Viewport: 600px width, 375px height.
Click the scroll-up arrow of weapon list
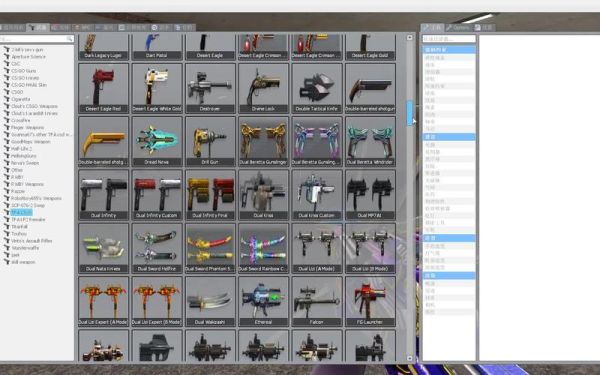[409, 38]
